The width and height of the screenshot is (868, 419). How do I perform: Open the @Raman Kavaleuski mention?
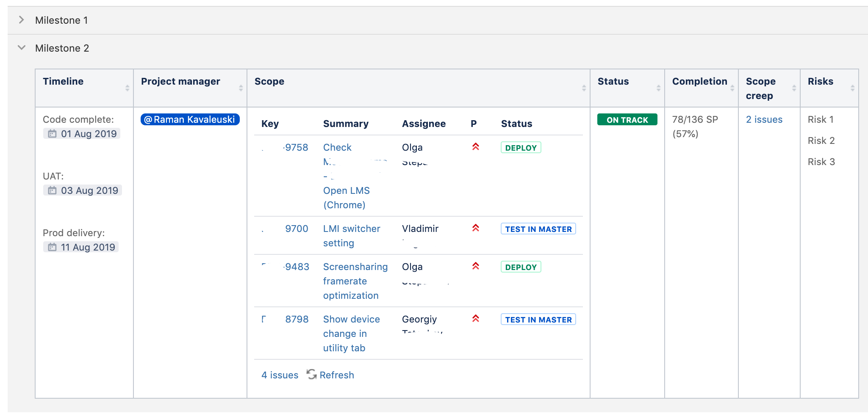coord(190,119)
